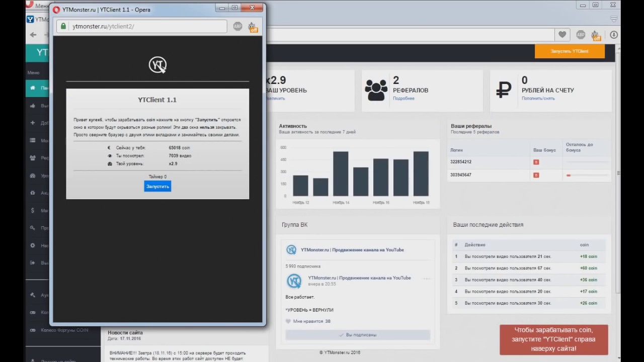Click the large referrals people icon
644x362 pixels.
376,90
